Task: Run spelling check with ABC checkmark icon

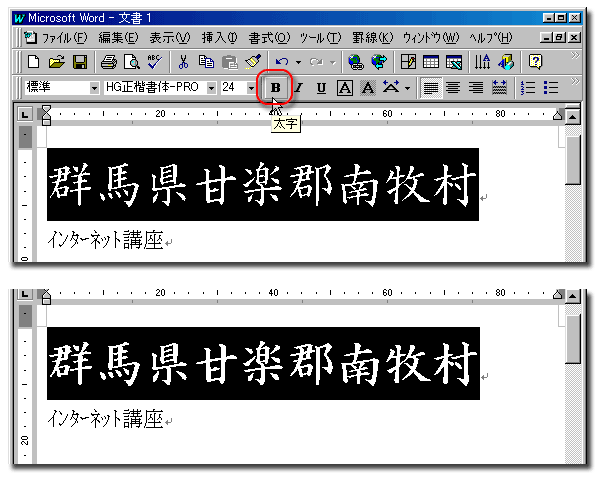Action: click(x=154, y=61)
